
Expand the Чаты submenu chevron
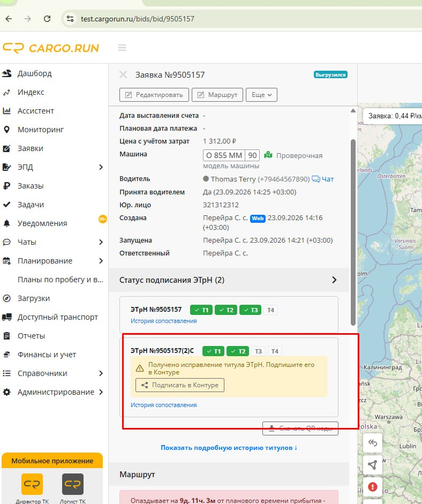click(101, 242)
